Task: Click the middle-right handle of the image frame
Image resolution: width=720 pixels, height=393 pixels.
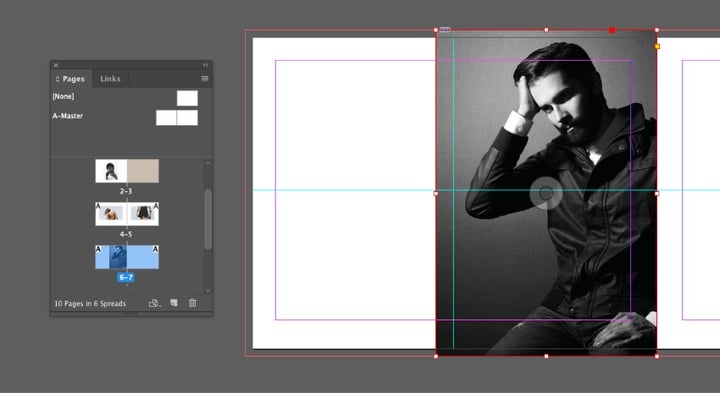Action: coord(657,193)
